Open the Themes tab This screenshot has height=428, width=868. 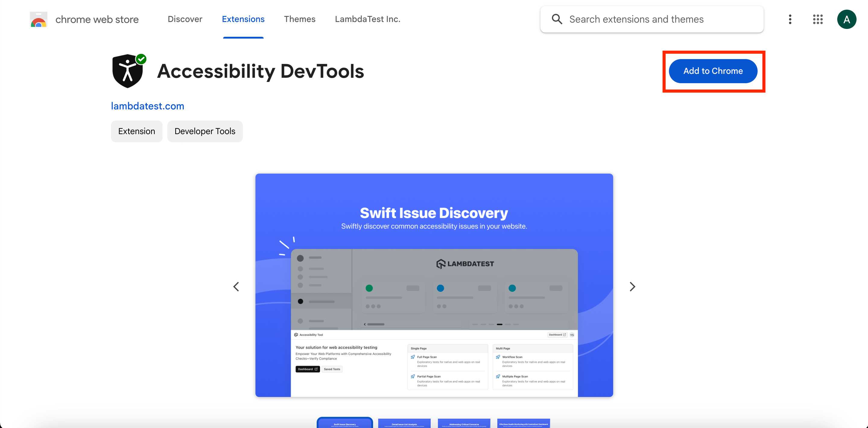[299, 19]
